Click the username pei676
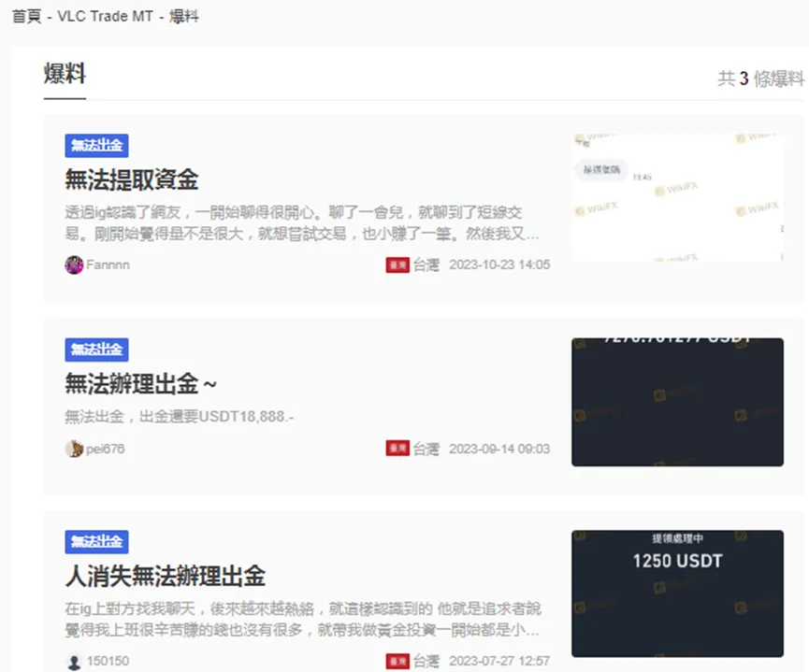This screenshot has height=672, width=809. [106, 449]
